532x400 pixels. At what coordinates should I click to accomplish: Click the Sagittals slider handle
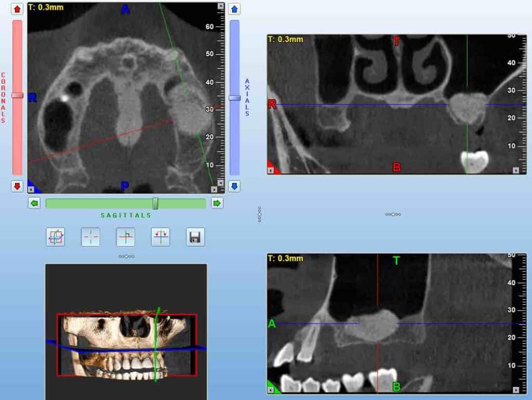coord(156,203)
